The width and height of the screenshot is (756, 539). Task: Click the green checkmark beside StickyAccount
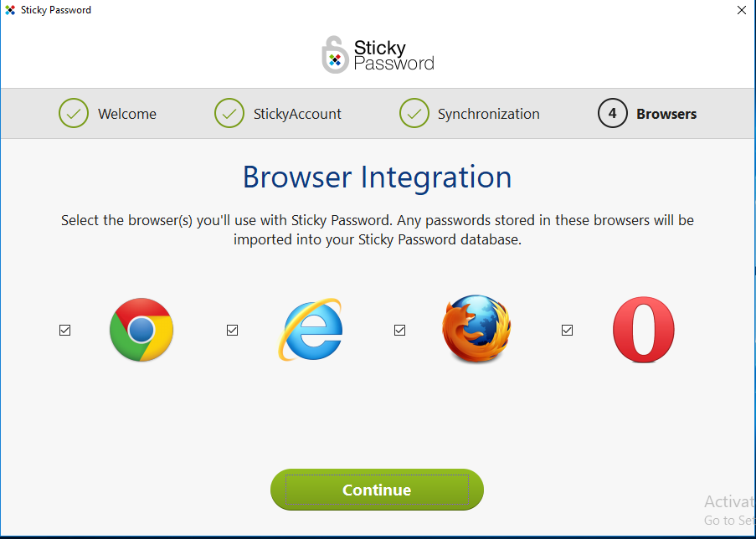[x=229, y=113]
